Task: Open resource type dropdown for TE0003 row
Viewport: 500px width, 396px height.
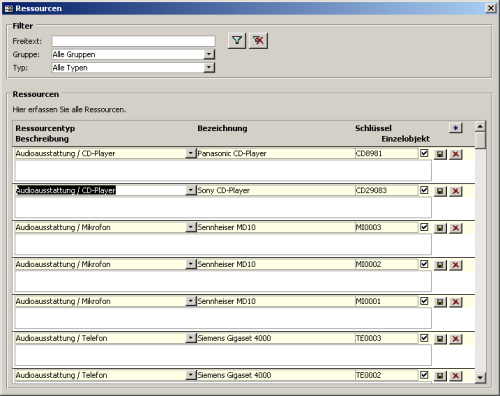Action: point(190,338)
